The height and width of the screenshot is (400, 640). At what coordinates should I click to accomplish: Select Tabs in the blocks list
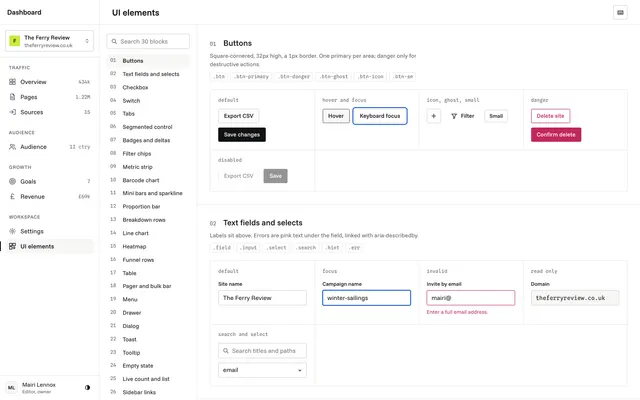[148, 114]
